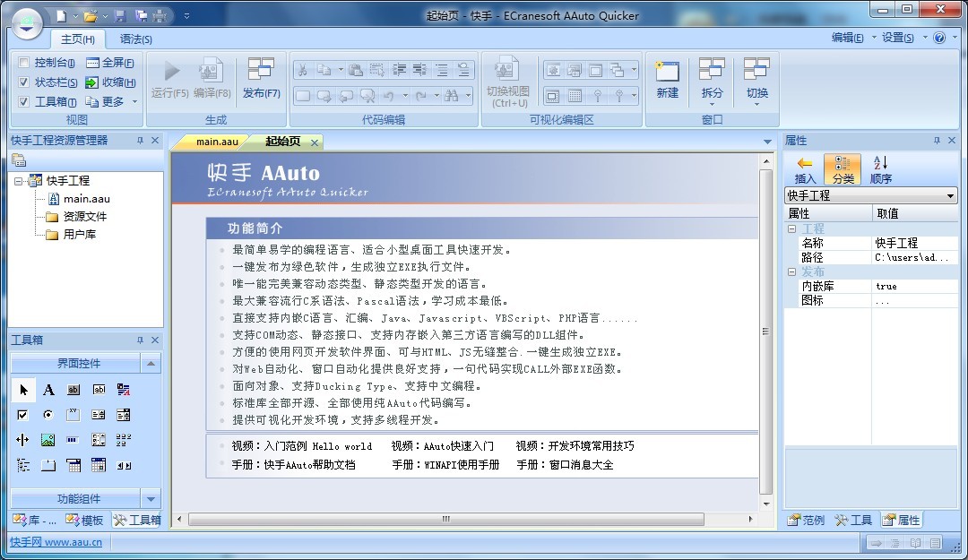Toggle the 工具箱 toolbox checkbox
The width and height of the screenshot is (968, 560).
point(23,102)
